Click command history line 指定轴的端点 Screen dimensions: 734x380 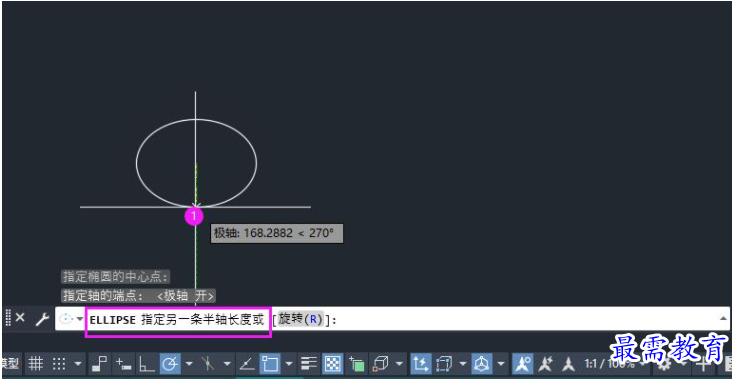(139, 296)
